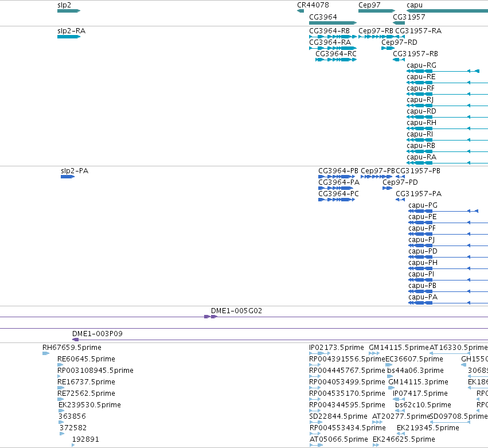Select protein capu-PH
The image size is (488, 448).
448,268
